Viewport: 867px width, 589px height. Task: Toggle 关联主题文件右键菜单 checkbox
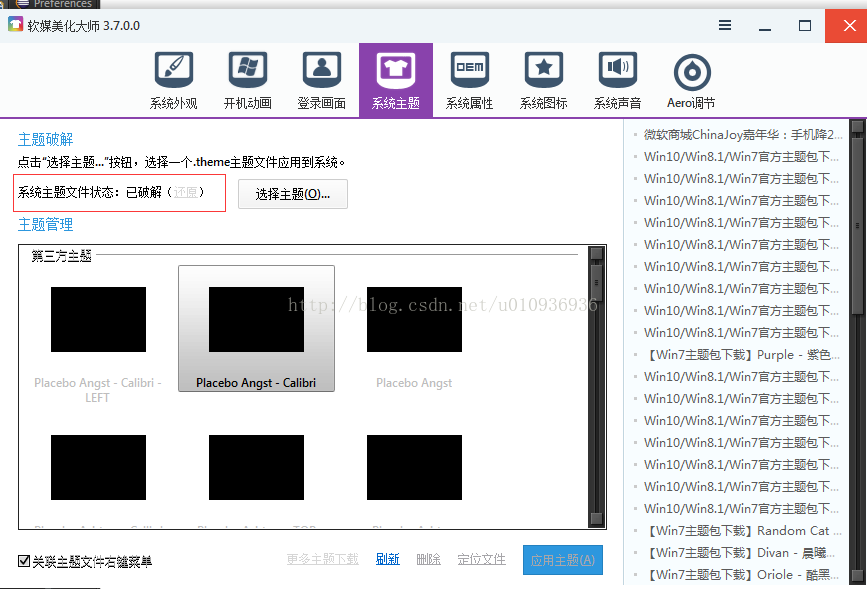[x=24, y=561]
